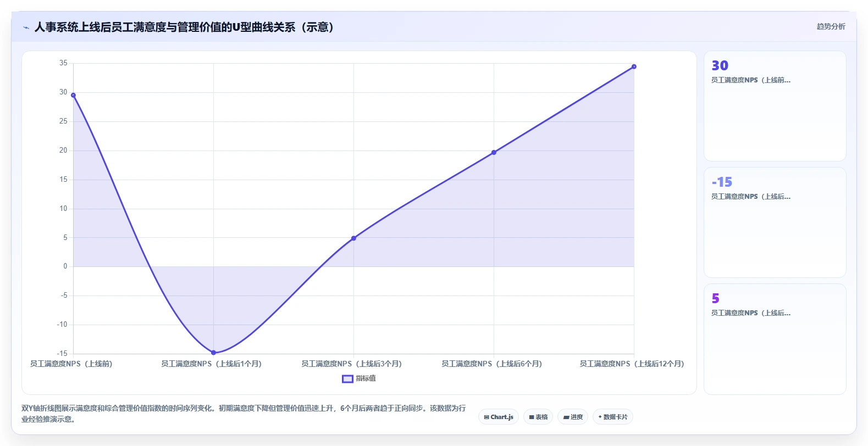Open the 趋势分析 label in the header
868x446 pixels.
(831, 26)
